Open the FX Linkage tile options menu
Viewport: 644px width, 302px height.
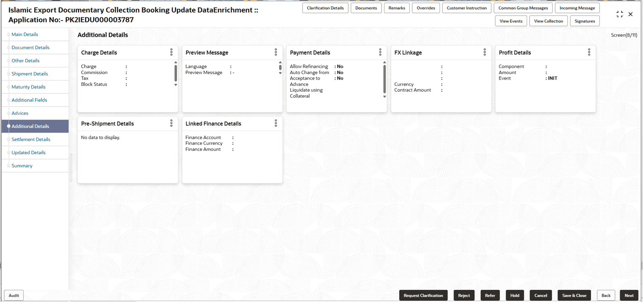pyautogui.click(x=485, y=52)
